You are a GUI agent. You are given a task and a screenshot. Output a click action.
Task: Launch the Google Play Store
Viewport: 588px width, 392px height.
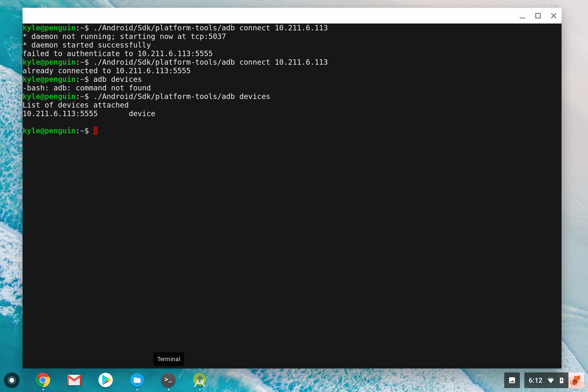106,380
